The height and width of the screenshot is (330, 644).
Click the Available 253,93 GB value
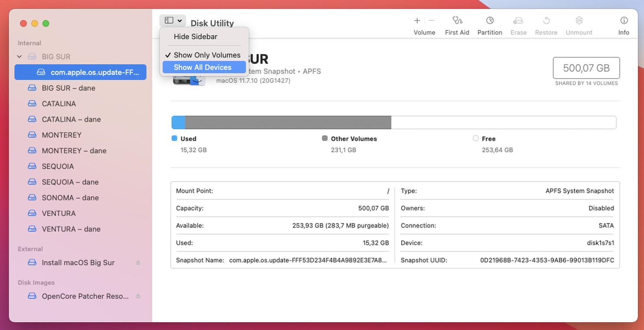pos(340,226)
